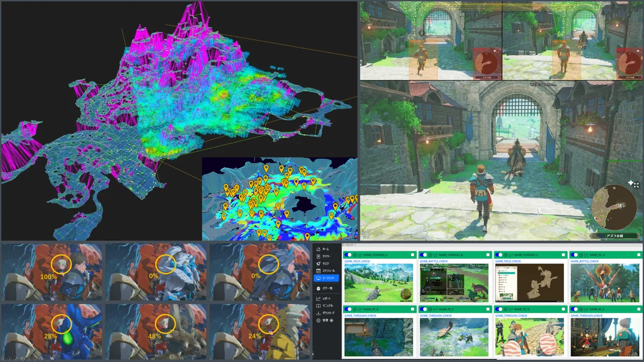Open the 管理 (Admin) menu entry
Image resolution: width=644 pixels, height=362 pixels.
click(x=326, y=320)
